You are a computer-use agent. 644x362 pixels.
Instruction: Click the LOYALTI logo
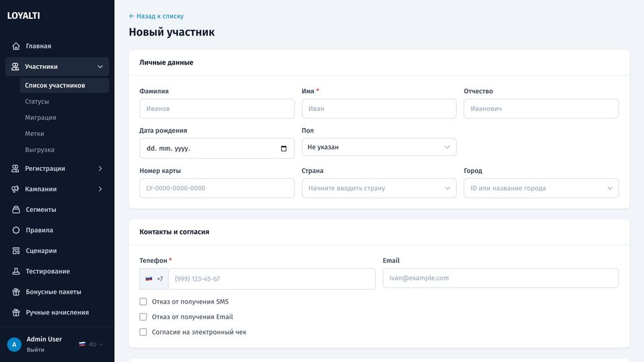point(23,15)
